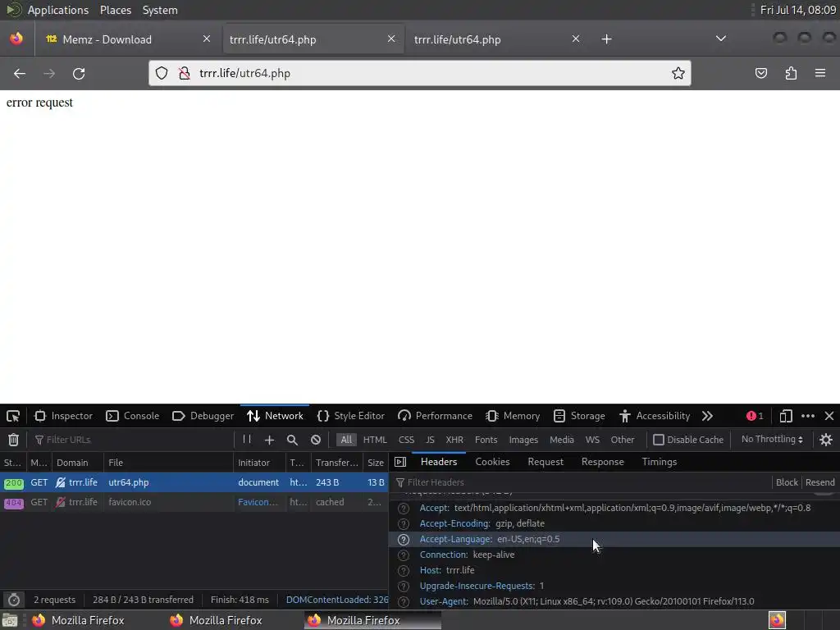This screenshot has height=630, width=840.
Task: Filter requests by Fonts
Action: 486,440
